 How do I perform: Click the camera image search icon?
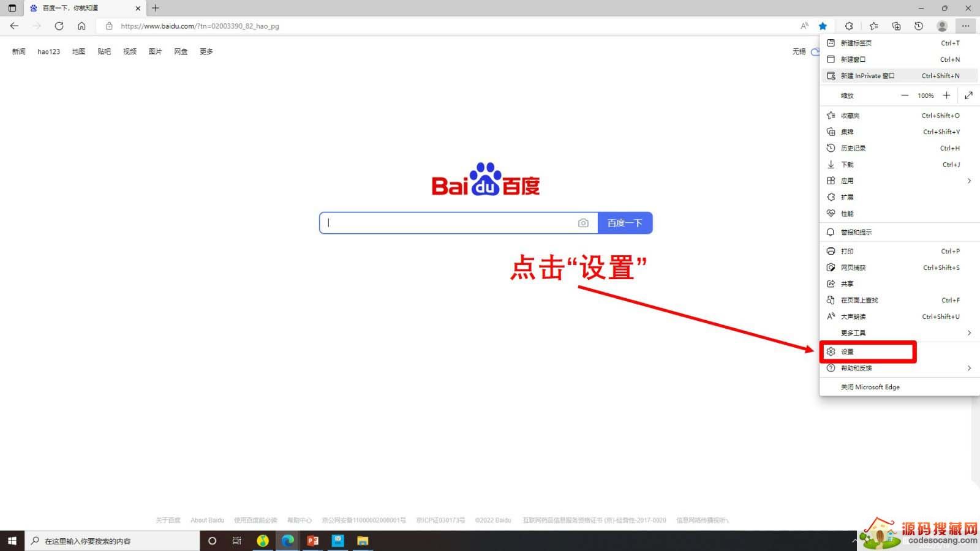pyautogui.click(x=583, y=223)
